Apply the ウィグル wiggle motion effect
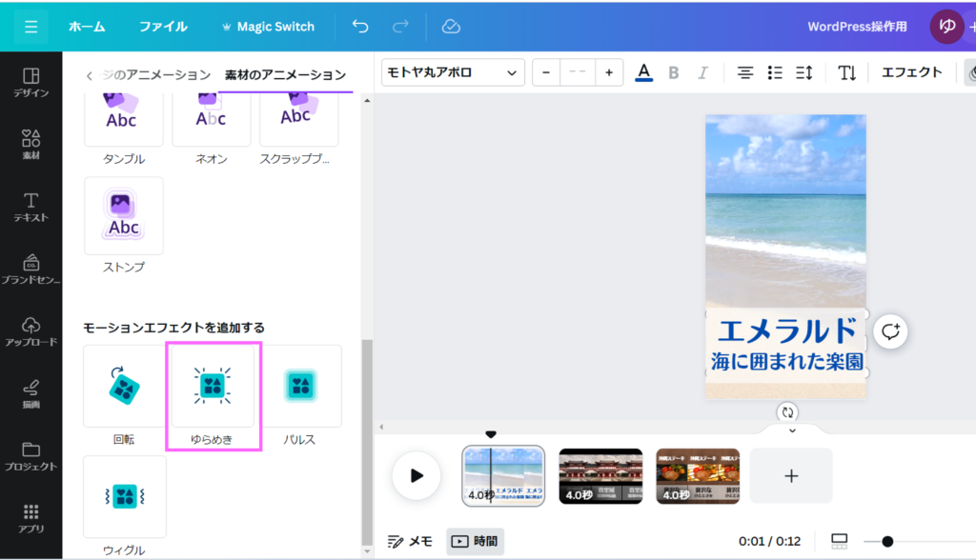Image resolution: width=976 pixels, height=560 pixels. [x=123, y=496]
